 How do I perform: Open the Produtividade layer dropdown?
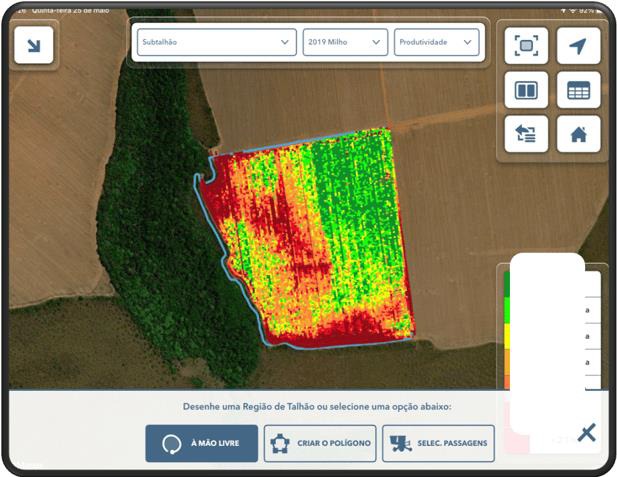click(436, 42)
